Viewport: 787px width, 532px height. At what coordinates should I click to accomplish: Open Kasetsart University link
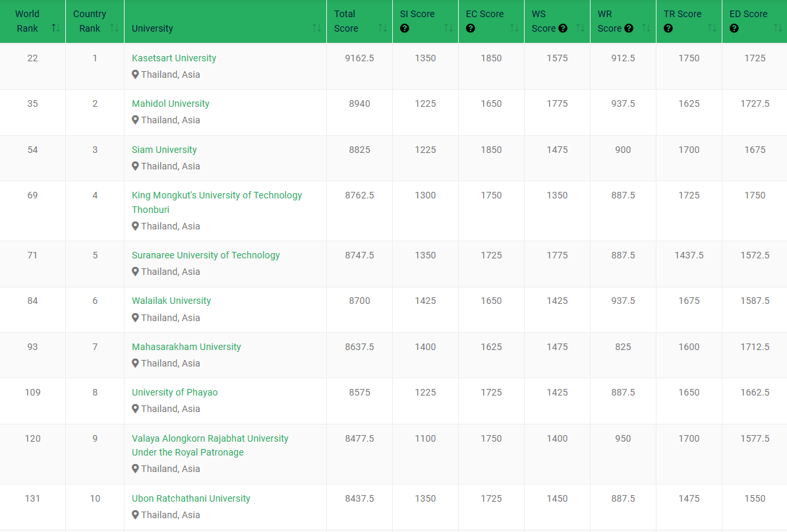coord(174,58)
